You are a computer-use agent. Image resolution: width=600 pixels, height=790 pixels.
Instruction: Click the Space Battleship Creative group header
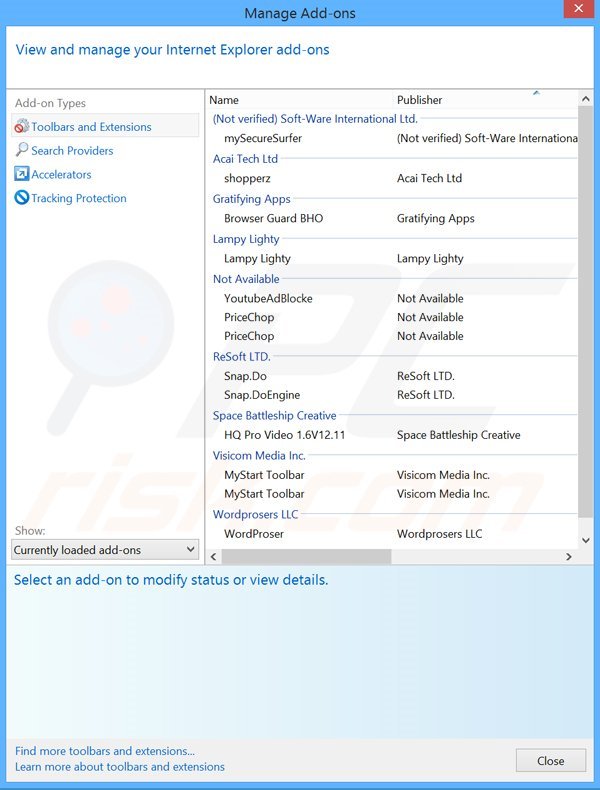[x=275, y=416]
